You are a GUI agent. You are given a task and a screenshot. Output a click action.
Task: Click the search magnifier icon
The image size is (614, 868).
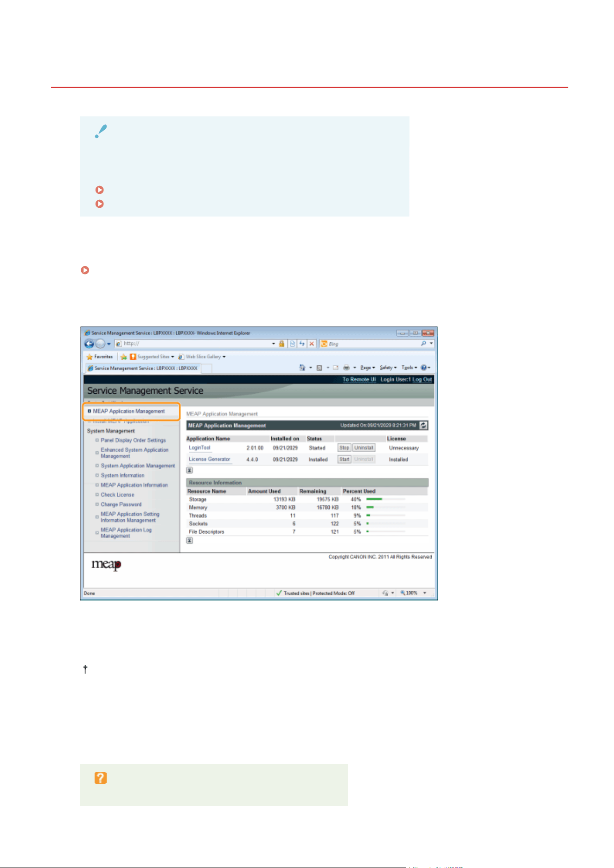423,344
